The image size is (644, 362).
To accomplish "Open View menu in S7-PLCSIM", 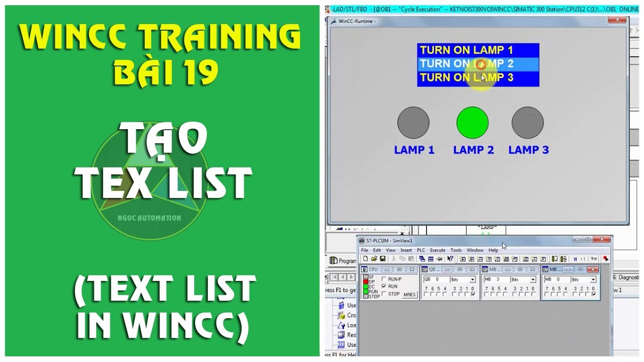I will click(390, 250).
